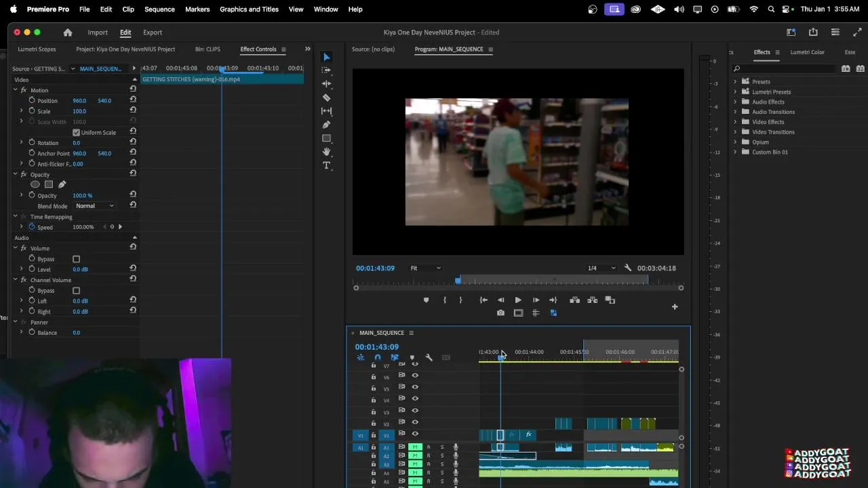This screenshot has width=868, height=488.
Task: Open the Blend Mode dropdown
Action: 94,206
